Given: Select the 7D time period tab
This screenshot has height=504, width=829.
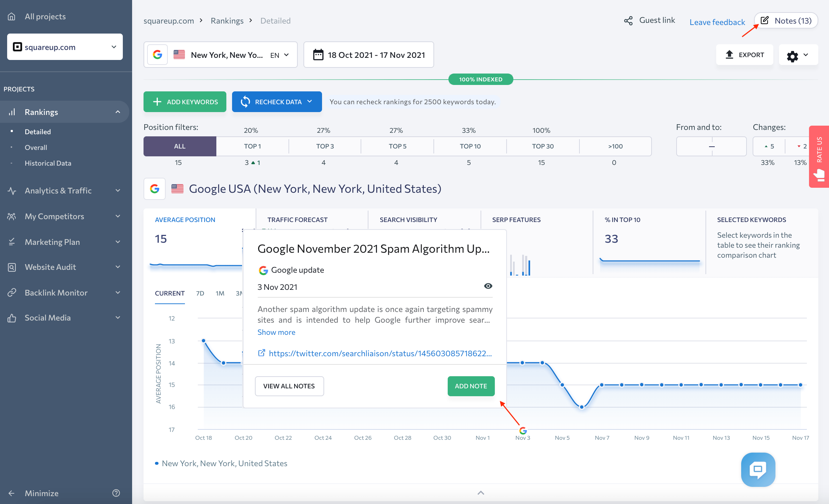Looking at the screenshot, I should (201, 293).
